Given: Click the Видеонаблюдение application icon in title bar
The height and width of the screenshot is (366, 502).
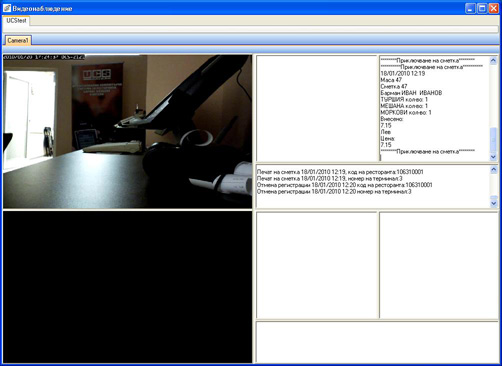Looking at the screenshot, I should coord(7,8).
